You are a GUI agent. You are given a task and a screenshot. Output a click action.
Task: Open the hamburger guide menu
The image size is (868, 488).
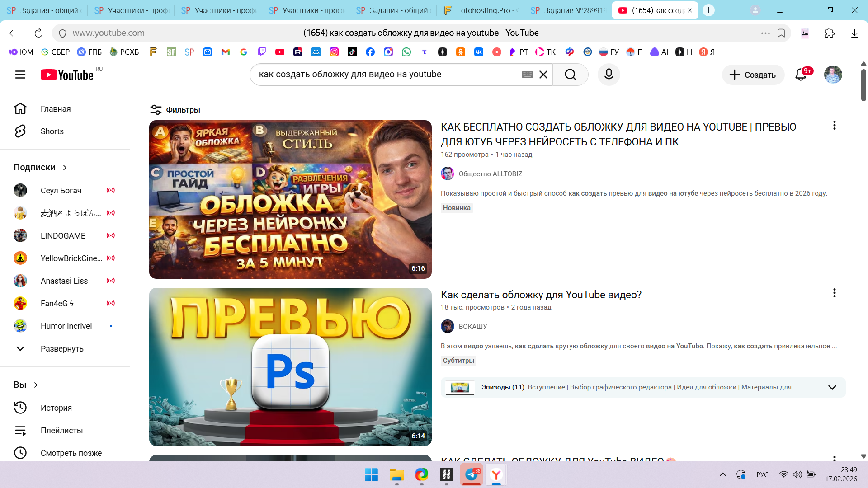tap(20, 75)
